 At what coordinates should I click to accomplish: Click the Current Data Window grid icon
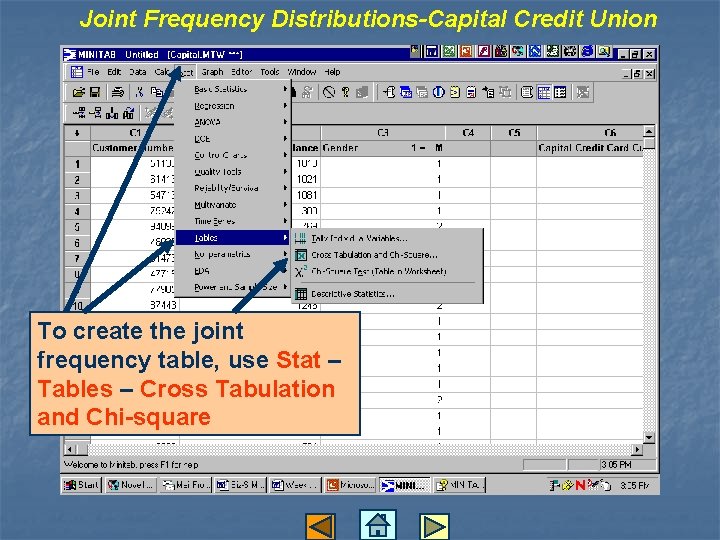(544, 92)
